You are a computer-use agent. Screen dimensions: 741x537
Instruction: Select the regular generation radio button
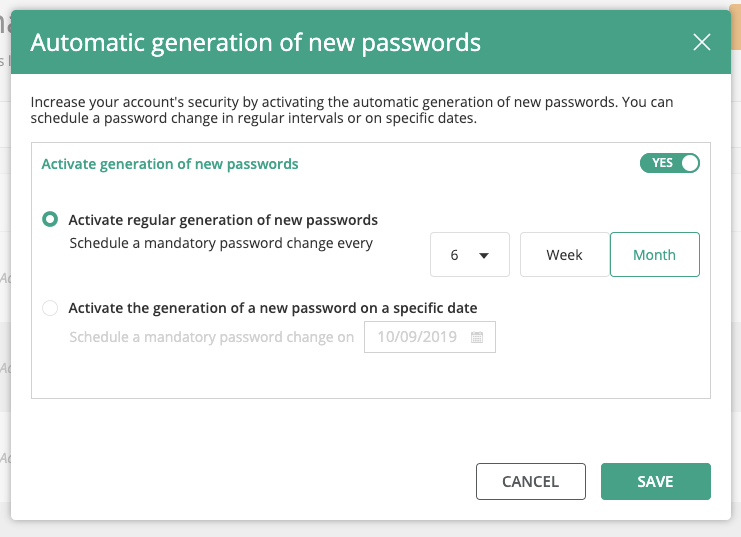[50, 219]
